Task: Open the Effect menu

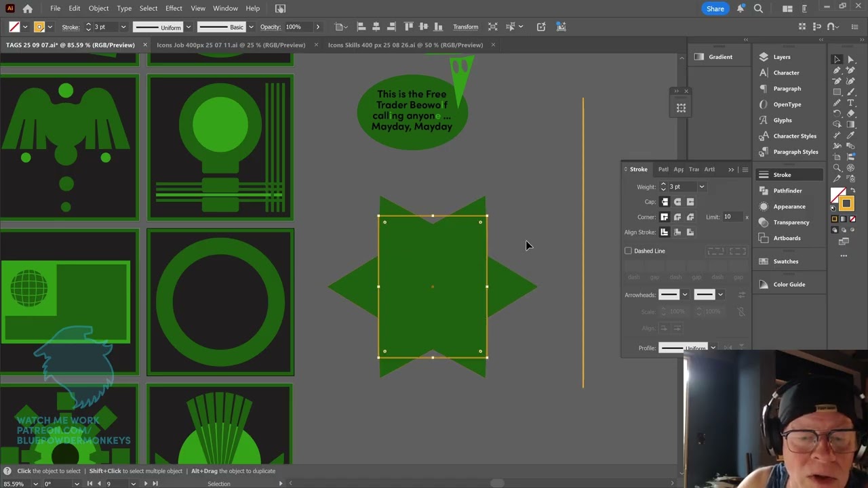Action: click(174, 8)
